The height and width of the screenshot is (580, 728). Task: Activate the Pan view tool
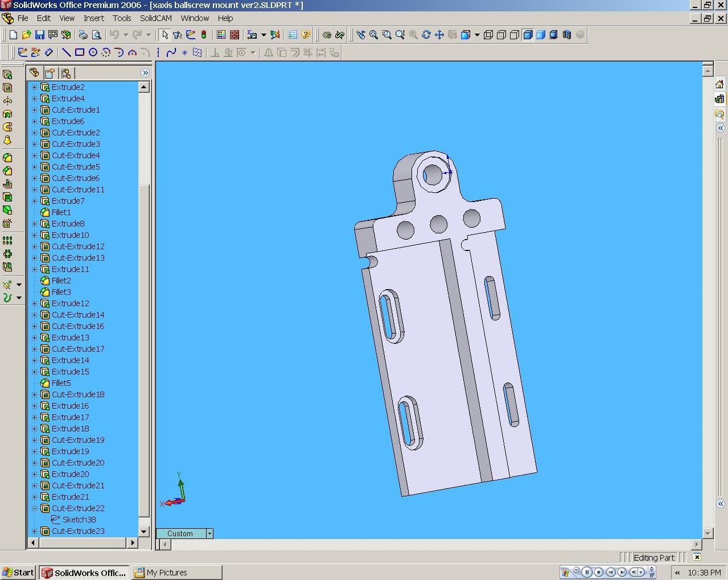pyautogui.click(x=439, y=35)
